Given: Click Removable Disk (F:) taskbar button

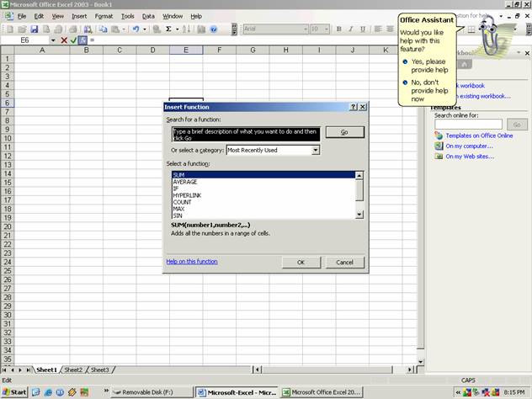Looking at the screenshot, I should 152,392.
